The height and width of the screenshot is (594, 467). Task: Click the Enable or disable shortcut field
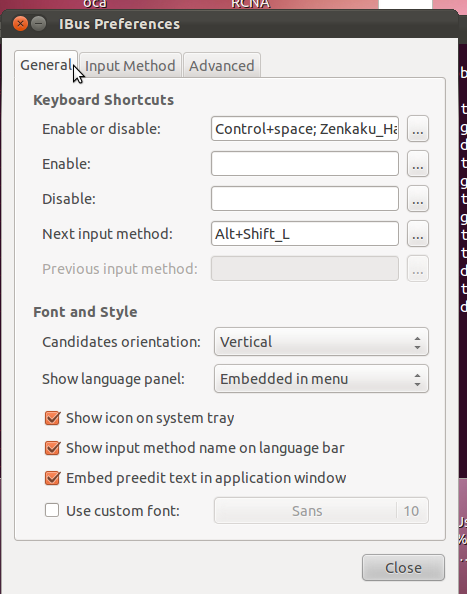pos(305,129)
